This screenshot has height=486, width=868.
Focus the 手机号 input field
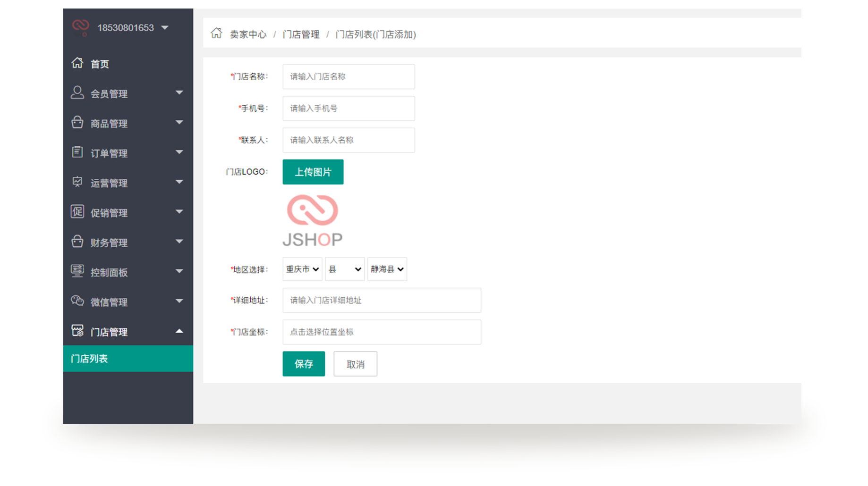pos(349,108)
